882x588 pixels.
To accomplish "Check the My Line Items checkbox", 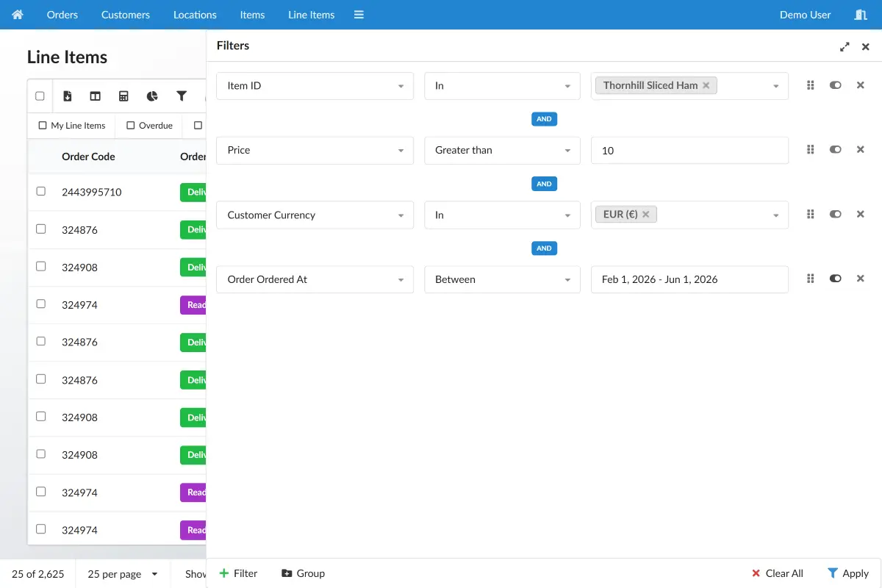I will tap(43, 126).
